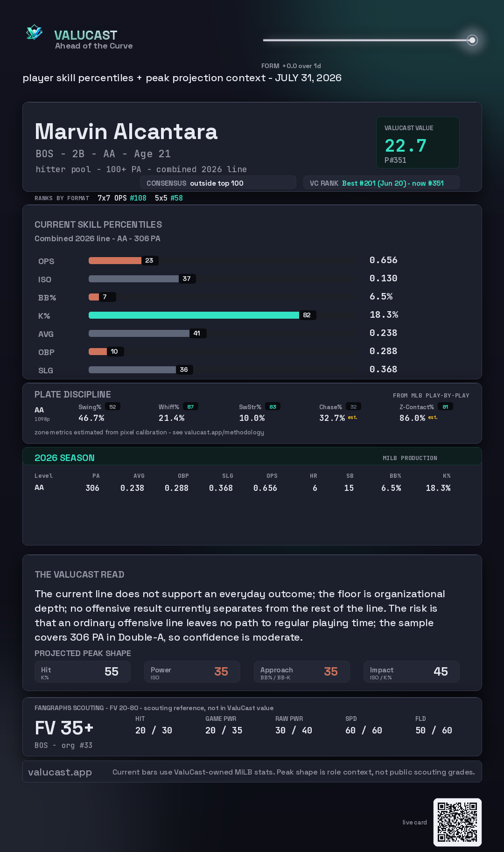Viewport: 504px width, 852px height.
Task: Click the Chase% est. marker
Action: pos(353,417)
